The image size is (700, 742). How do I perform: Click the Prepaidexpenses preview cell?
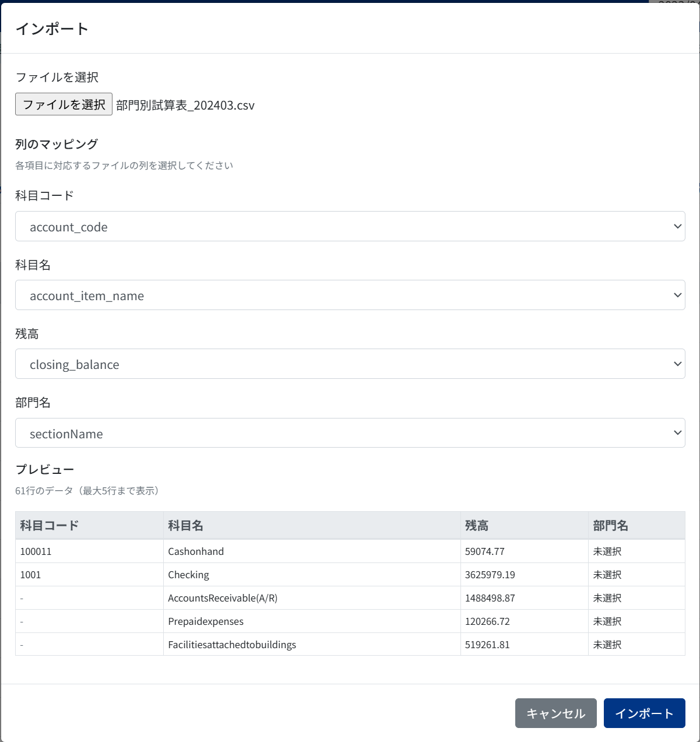click(x=206, y=621)
